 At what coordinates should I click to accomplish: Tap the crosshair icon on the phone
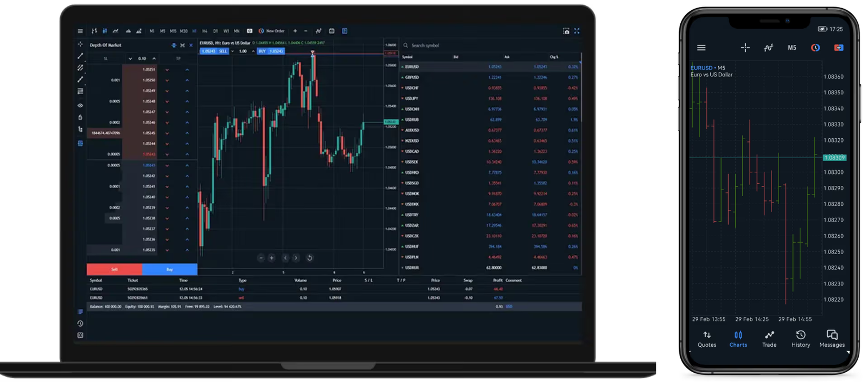pos(745,48)
